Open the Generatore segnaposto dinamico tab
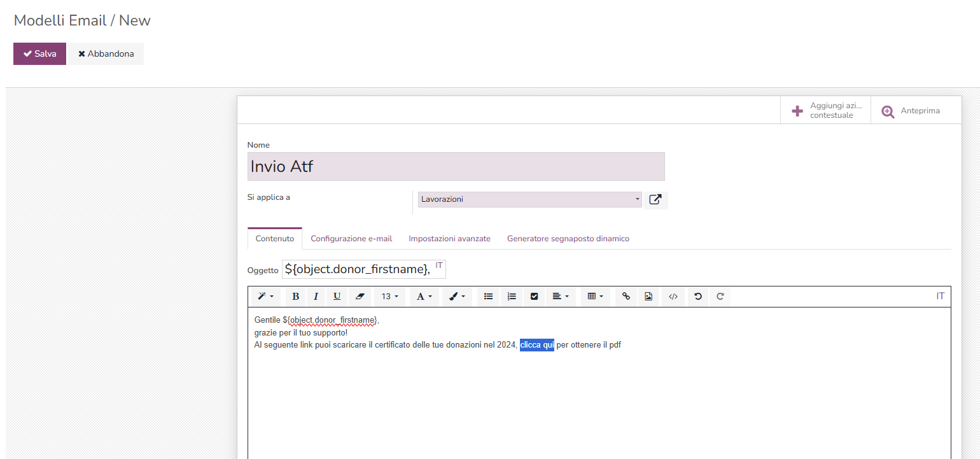This screenshot has width=980, height=459. click(x=568, y=238)
